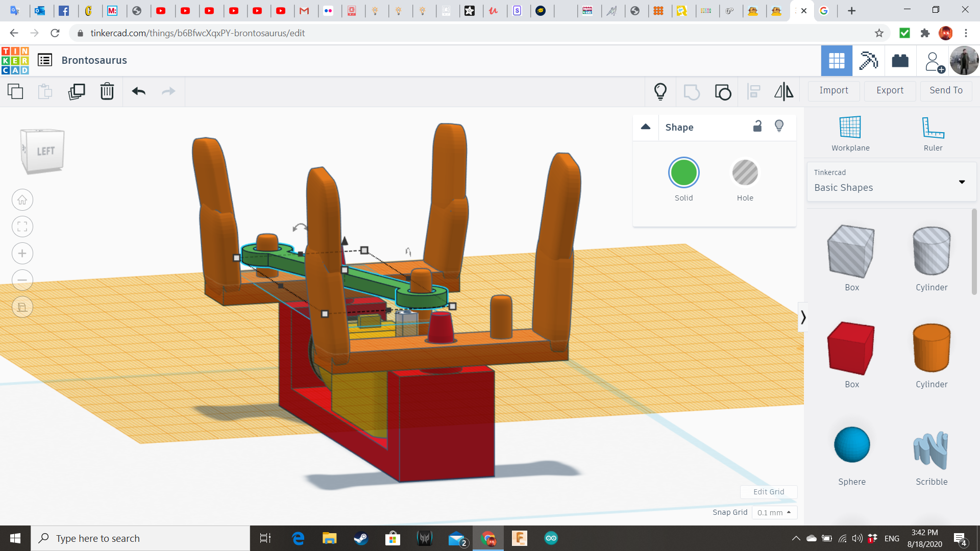
Task: Open the Snap Grid size dropdown
Action: (774, 512)
